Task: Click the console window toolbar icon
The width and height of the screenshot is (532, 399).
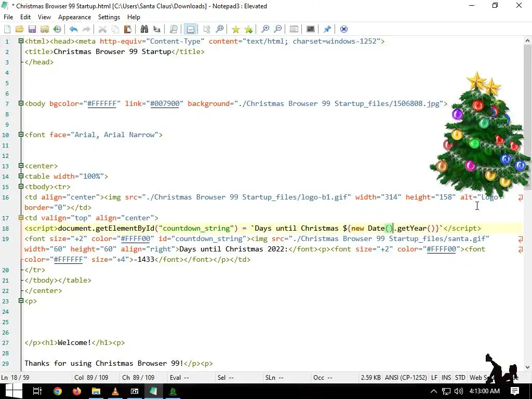Action: (311, 29)
